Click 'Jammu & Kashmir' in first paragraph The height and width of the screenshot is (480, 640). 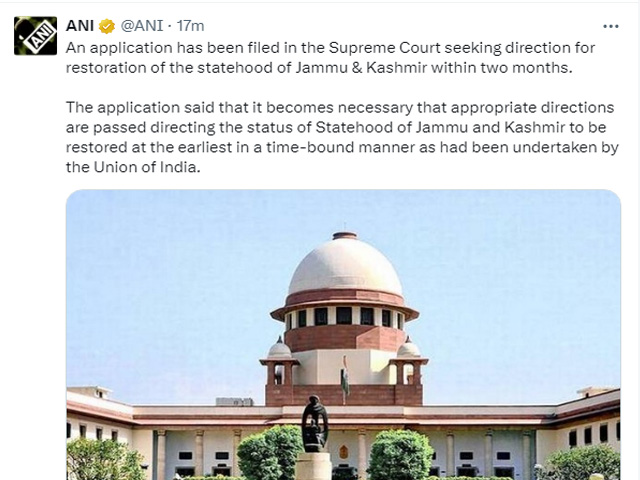[361, 67]
